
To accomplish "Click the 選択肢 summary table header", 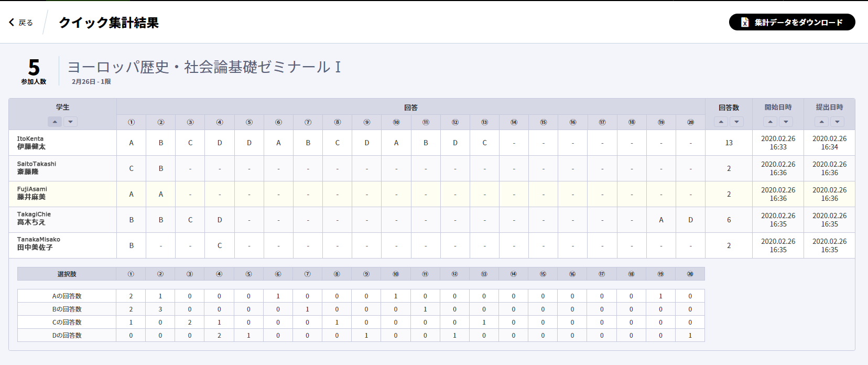I will [x=67, y=274].
